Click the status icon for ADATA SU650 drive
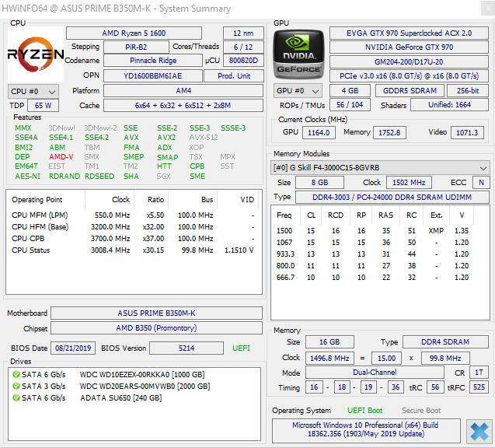 pyautogui.click(x=16, y=397)
